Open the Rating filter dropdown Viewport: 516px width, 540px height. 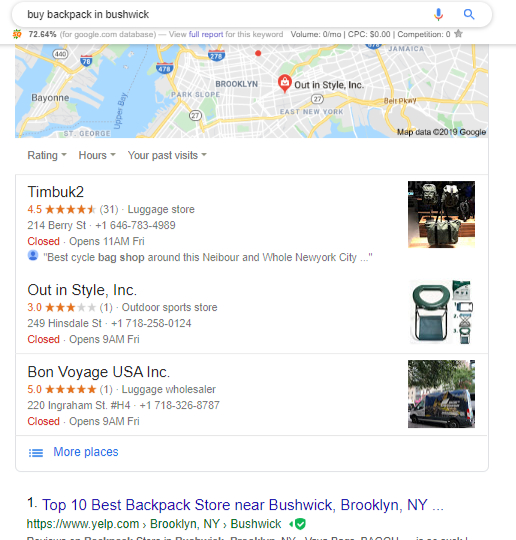[x=47, y=155]
